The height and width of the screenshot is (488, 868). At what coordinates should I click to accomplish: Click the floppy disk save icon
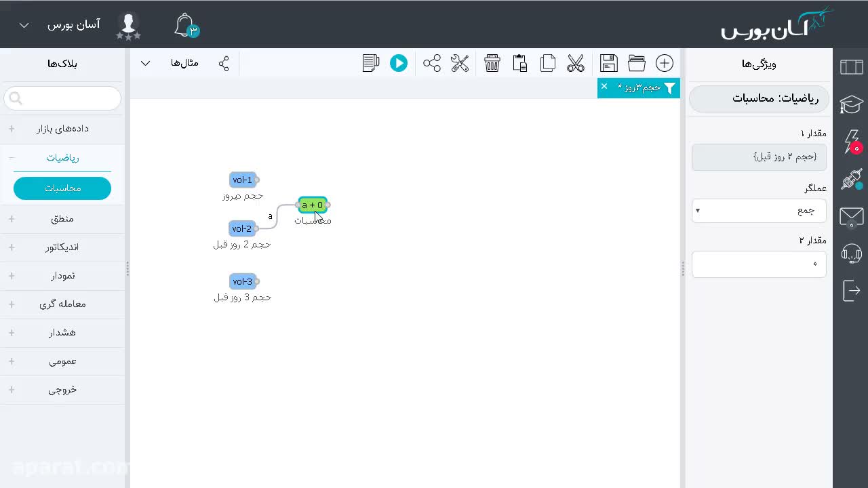609,64
